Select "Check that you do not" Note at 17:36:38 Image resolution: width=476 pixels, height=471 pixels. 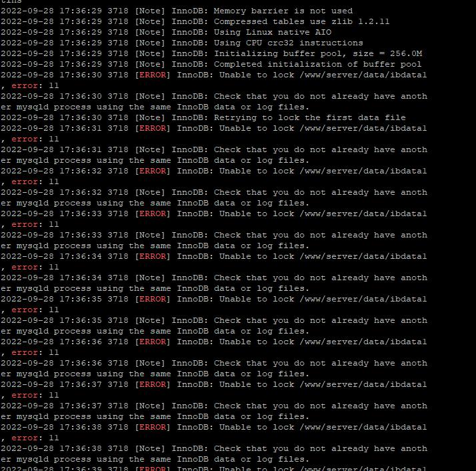[214, 454]
